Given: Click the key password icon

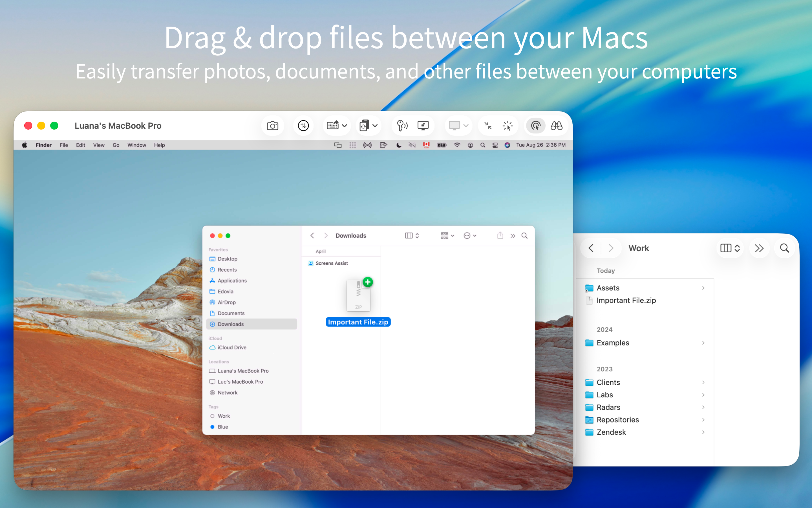Looking at the screenshot, I should click(402, 126).
